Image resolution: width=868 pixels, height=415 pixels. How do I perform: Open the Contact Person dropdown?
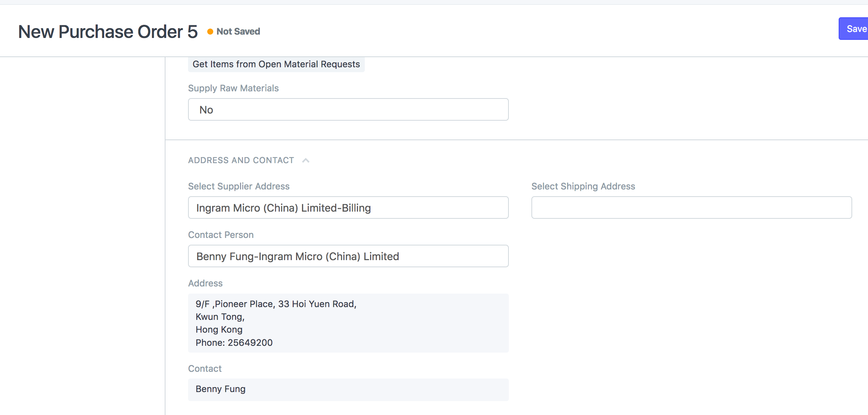(348, 256)
